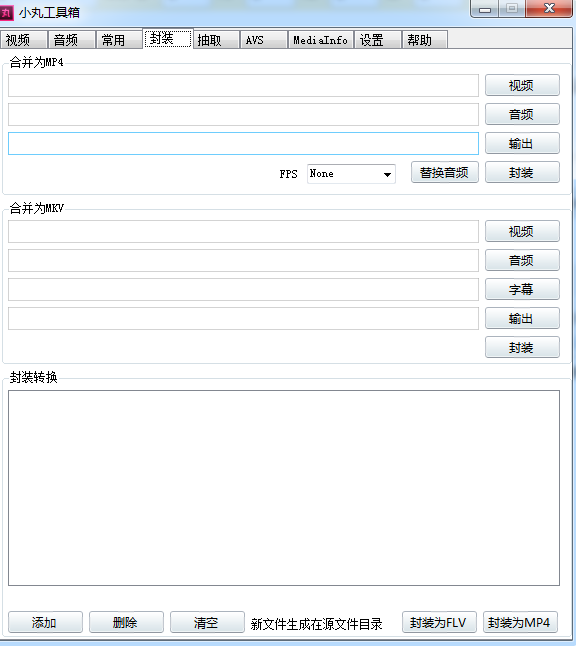Switch to the 音频 tab
The height and width of the screenshot is (646, 576).
pyautogui.click(x=71, y=40)
